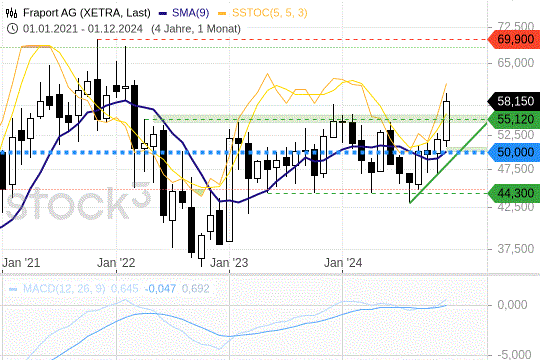This screenshot has height=360, width=540.
Task: Click the SSTOC orange legend marker
Action: [x=222, y=13]
